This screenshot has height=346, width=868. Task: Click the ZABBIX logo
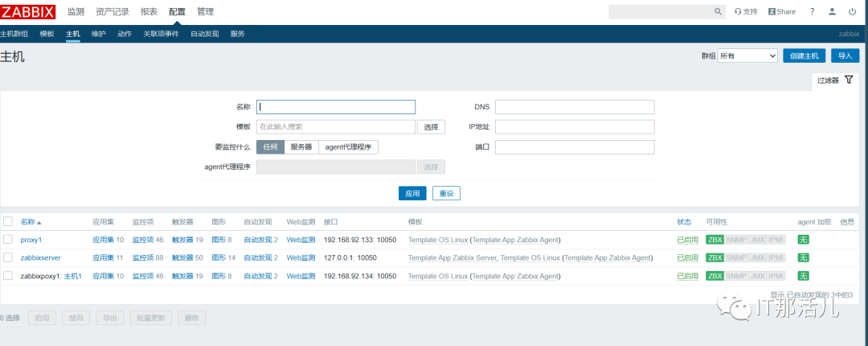click(x=28, y=11)
